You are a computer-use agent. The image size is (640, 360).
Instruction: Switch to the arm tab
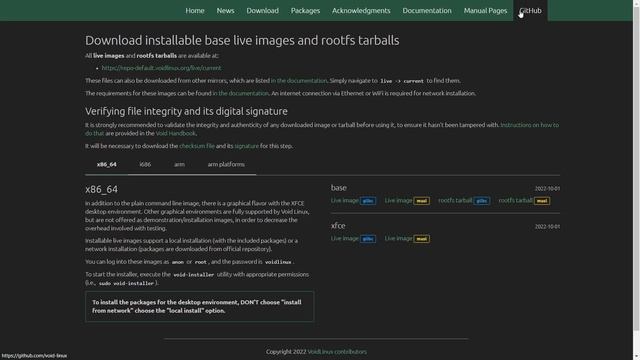pyautogui.click(x=179, y=164)
